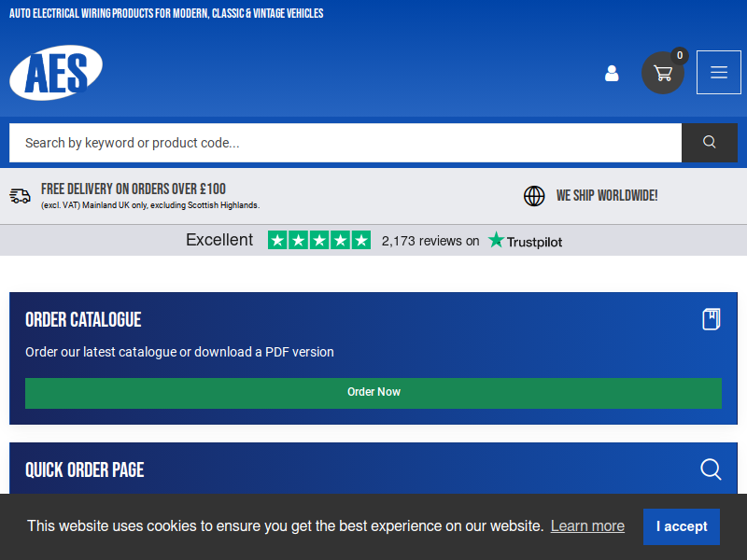Click the top banner tagline text
The width and height of the screenshot is (747, 560).
(x=166, y=13)
